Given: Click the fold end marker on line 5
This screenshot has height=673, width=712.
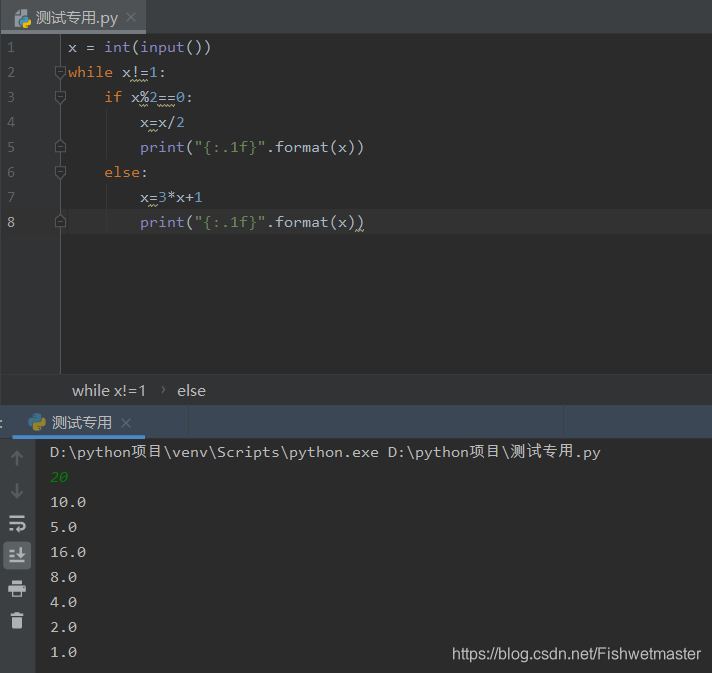Looking at the screenshot, I should pos(60,147).
